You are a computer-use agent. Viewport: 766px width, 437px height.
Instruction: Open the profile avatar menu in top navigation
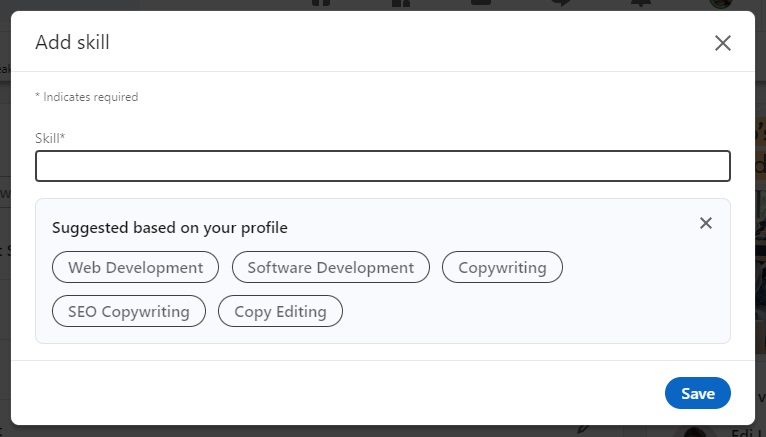pos(719,4)
